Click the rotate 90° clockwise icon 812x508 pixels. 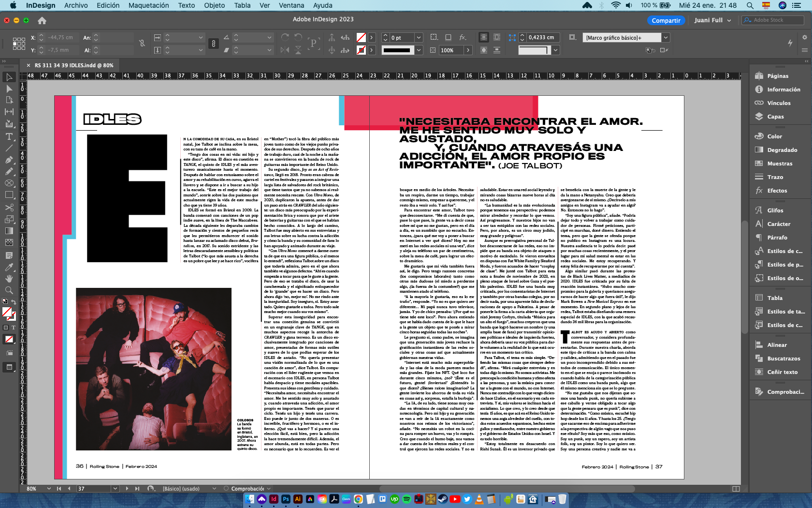click(285, 37)
